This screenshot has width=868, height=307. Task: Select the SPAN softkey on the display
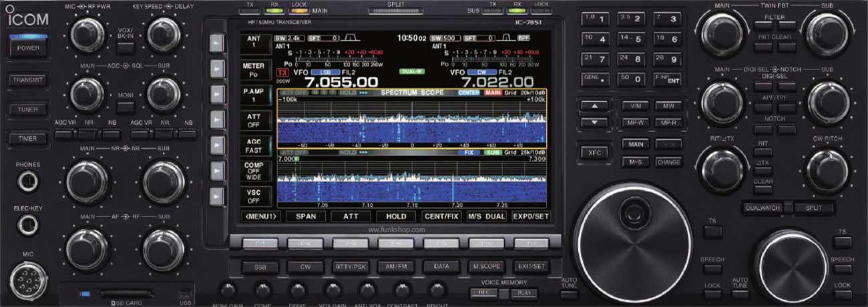[x=305, y=216]
